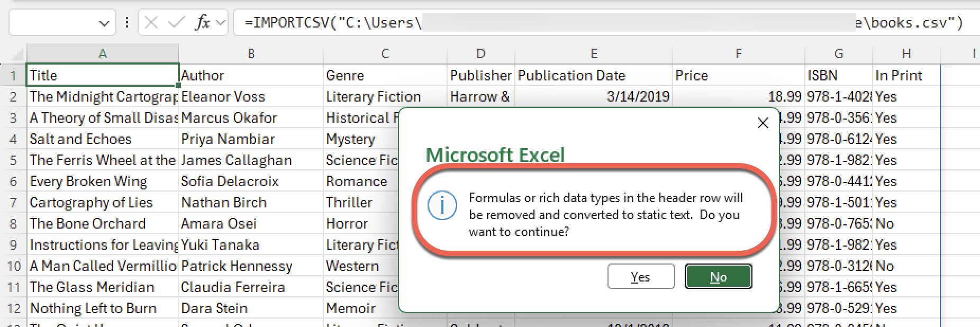980x327 pixels.
Task: Cancel the formula entry with the X icon
Action: coord(151,23)
